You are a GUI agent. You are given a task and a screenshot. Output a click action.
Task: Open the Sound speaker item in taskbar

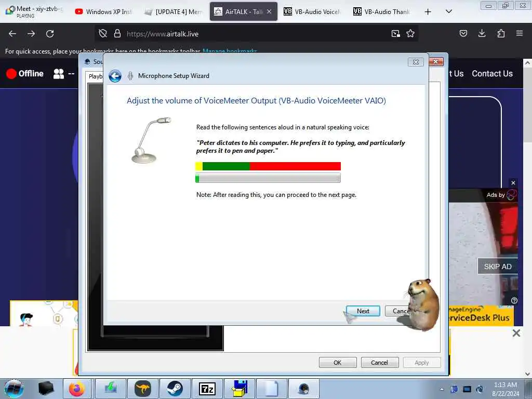[303, 389]
